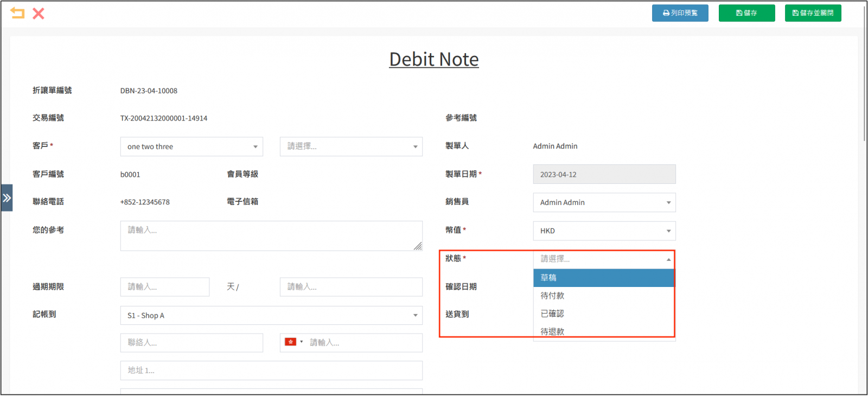This screenshot has width=868, height=396.
Task: Expand the left sidebar chevron tab
Action: pyautogui.click(x=7, y=198)
